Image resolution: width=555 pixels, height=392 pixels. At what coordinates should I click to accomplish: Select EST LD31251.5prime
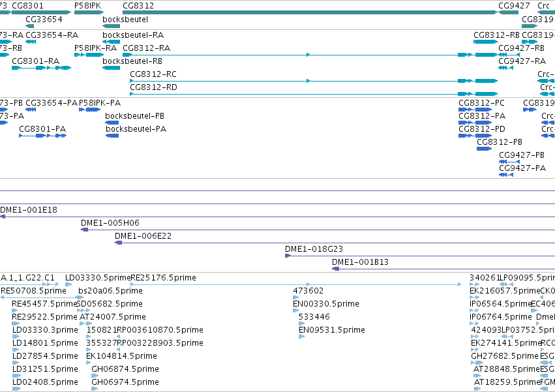click(16, 376)
